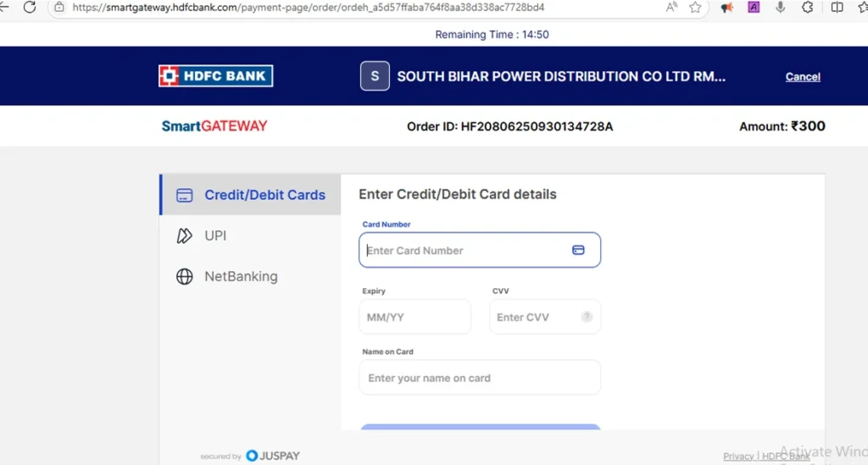Click the site lock icon in address bar

coord(59,7)
